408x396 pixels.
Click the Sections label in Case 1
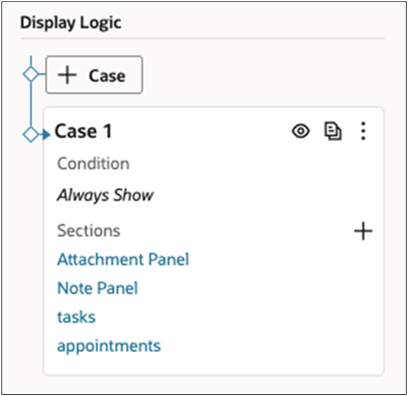coord(89,231)
